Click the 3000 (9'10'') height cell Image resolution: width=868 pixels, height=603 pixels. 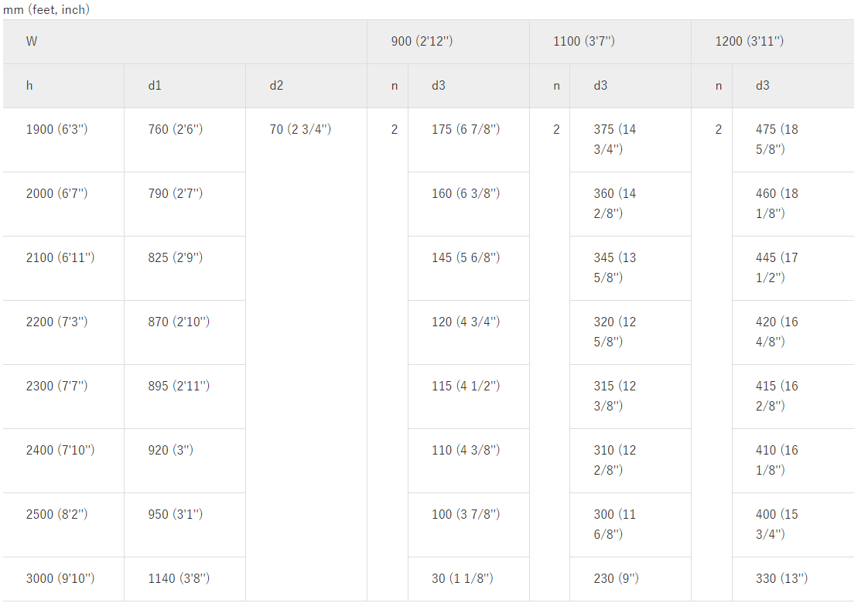60,579
